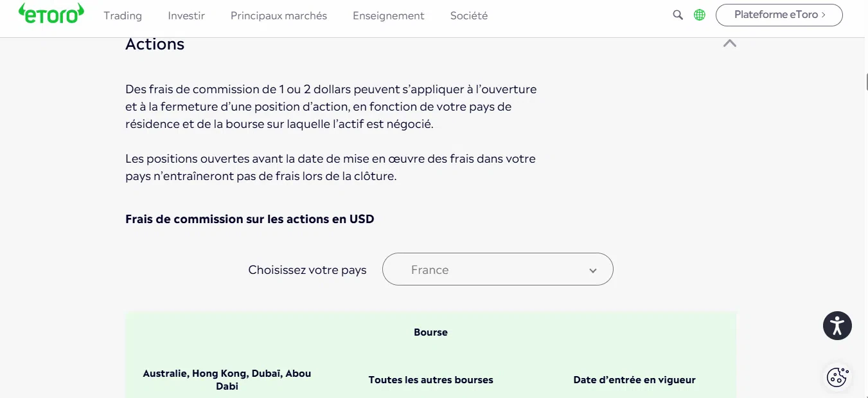Collapse the Actions section chevron
The image size is (868, 398).
pyautogui.click(x=730, y=44)
